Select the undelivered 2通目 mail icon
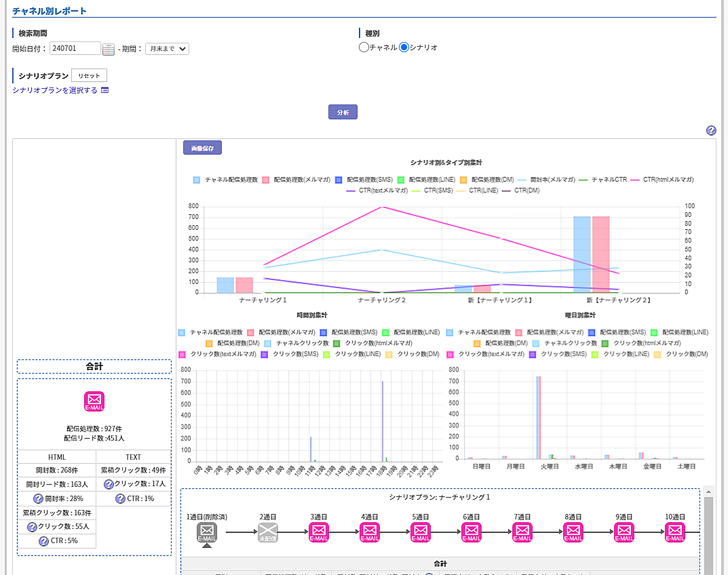The image size is (728, 575). [268, 532]
